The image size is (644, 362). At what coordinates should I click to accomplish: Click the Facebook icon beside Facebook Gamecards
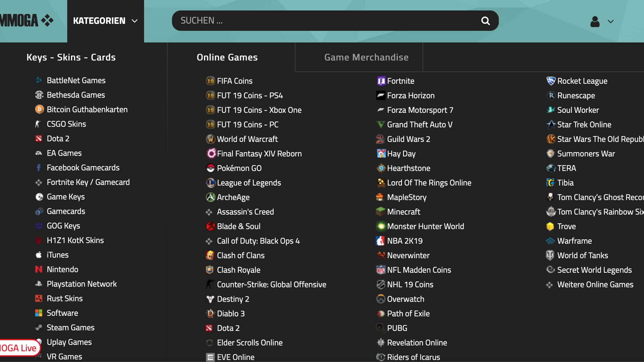tap(38, 167)
